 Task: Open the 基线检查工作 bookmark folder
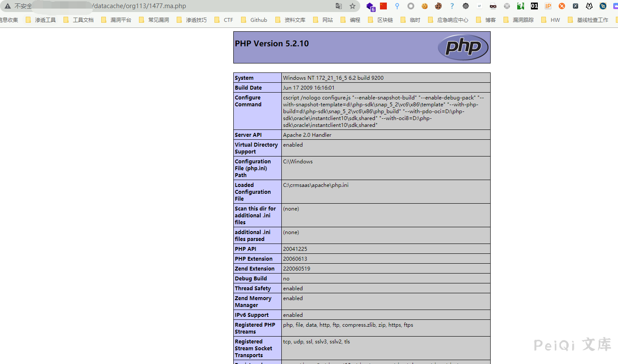click(x=588, y=20)
